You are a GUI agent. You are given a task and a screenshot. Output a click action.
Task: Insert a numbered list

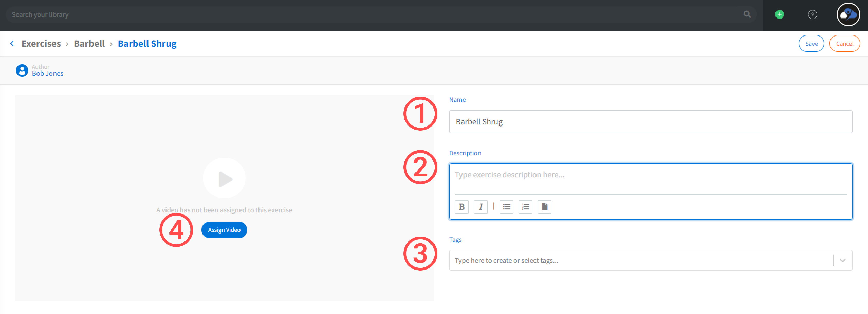525,207
